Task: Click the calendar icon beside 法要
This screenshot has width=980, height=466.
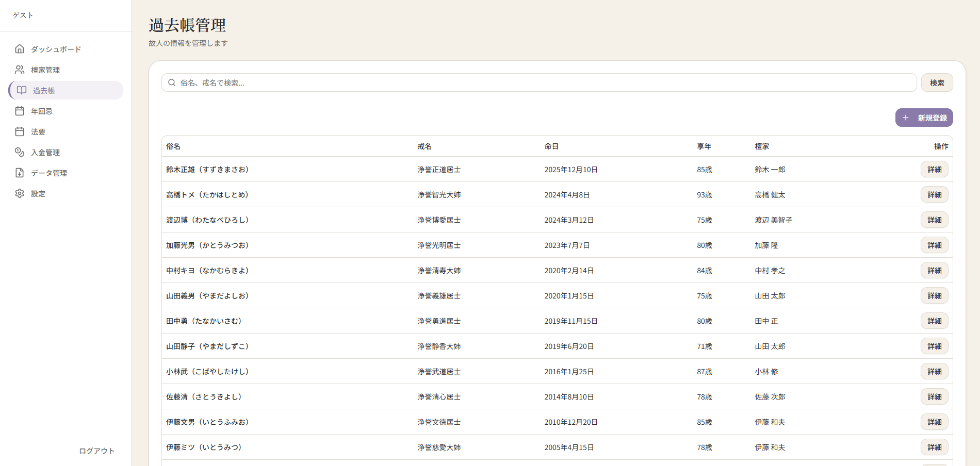Action: click(x=20, y=131)
